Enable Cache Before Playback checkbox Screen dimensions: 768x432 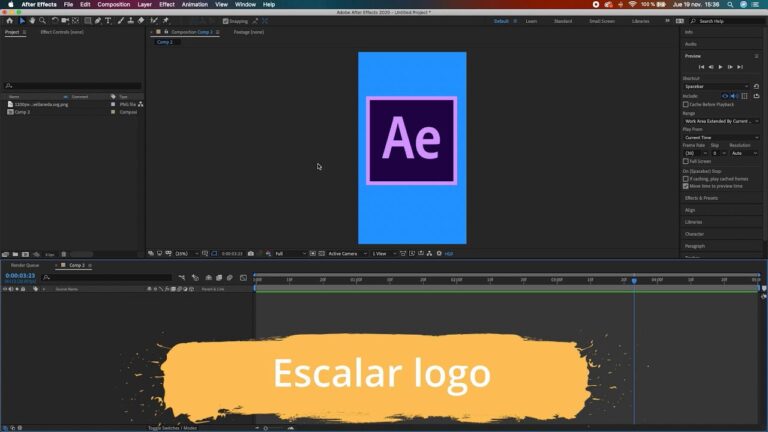[x=686, y=104]
